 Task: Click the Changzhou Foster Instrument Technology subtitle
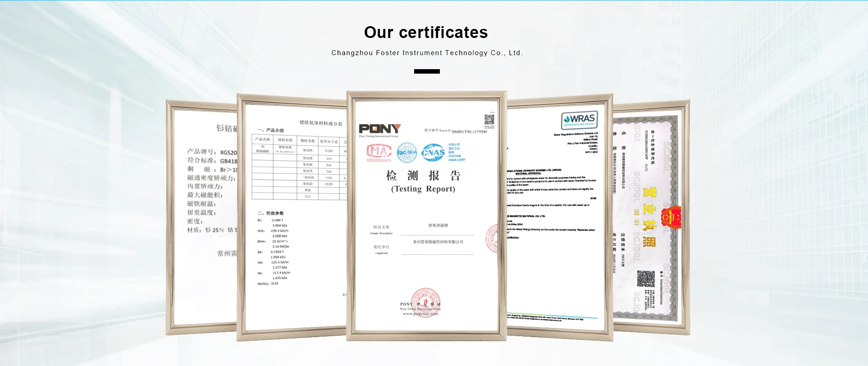(427, 53)
